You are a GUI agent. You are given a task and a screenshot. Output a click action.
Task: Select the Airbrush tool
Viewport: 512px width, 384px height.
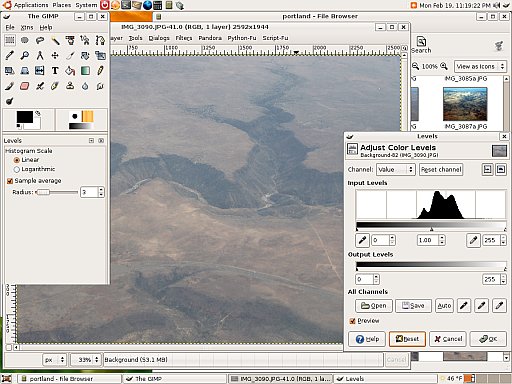40,86
